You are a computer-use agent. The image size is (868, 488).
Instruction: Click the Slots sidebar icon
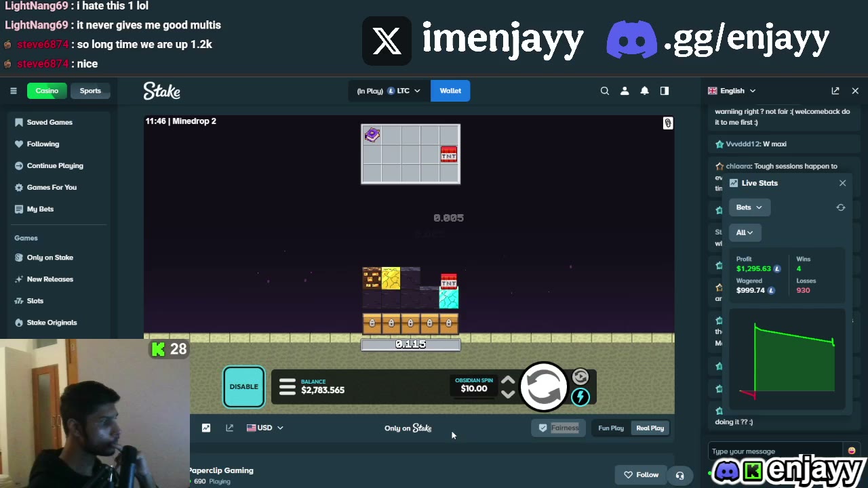19,301
